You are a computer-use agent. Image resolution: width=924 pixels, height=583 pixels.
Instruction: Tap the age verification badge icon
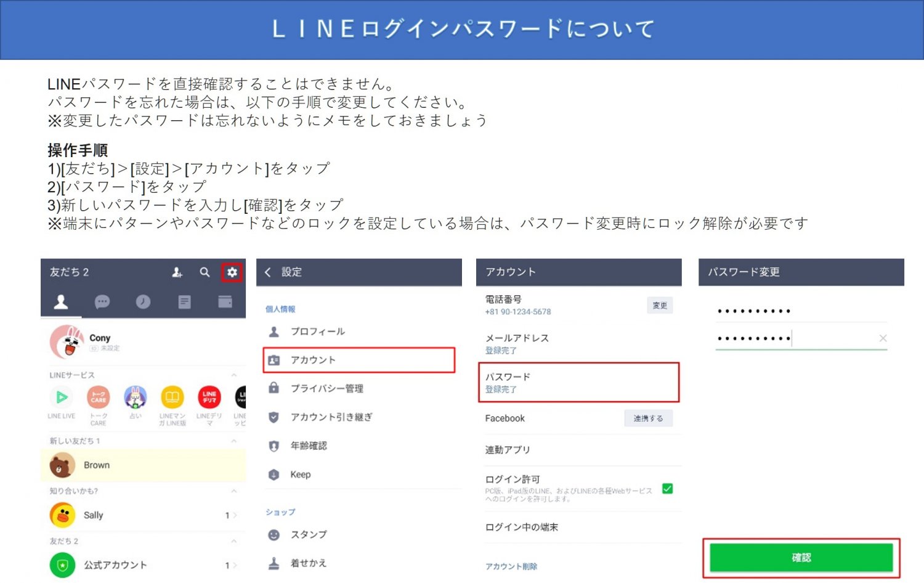click(x=274, y=446)
